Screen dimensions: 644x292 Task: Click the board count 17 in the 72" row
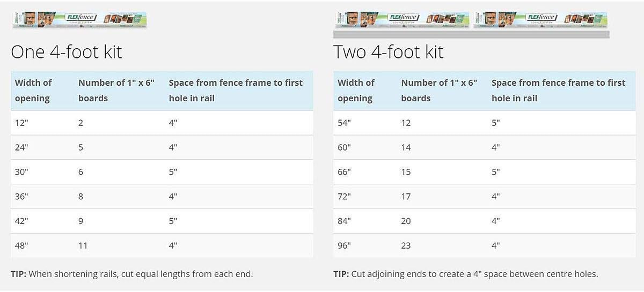click(406, 197)
